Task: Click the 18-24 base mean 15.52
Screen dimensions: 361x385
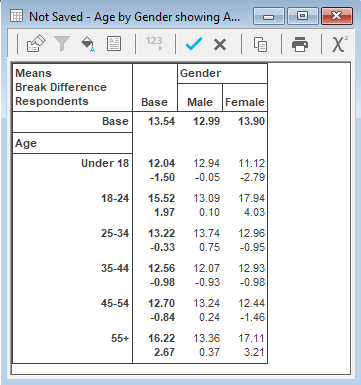Action: tap(162, 198)
